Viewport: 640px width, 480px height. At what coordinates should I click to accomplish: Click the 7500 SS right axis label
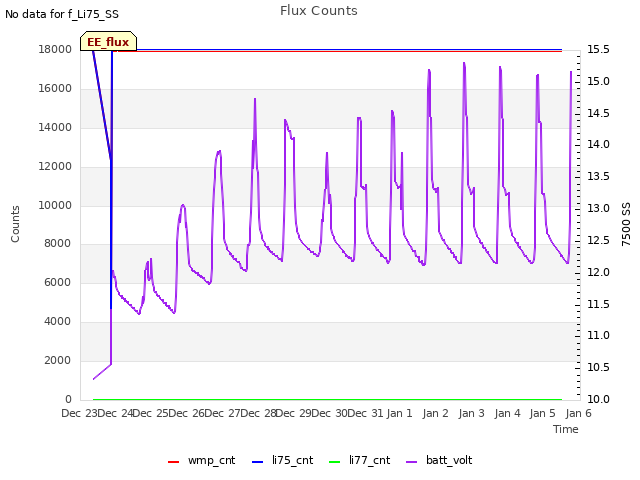pos(626,224)
